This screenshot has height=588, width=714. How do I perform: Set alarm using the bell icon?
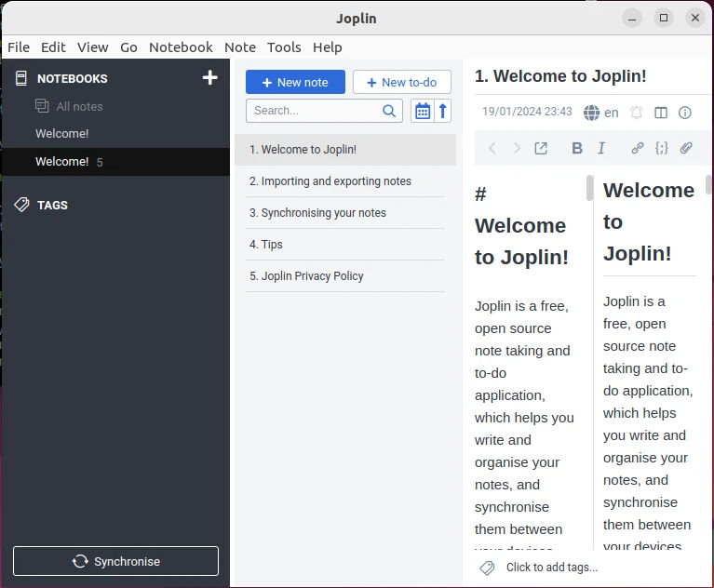click(x=637, y=113)
